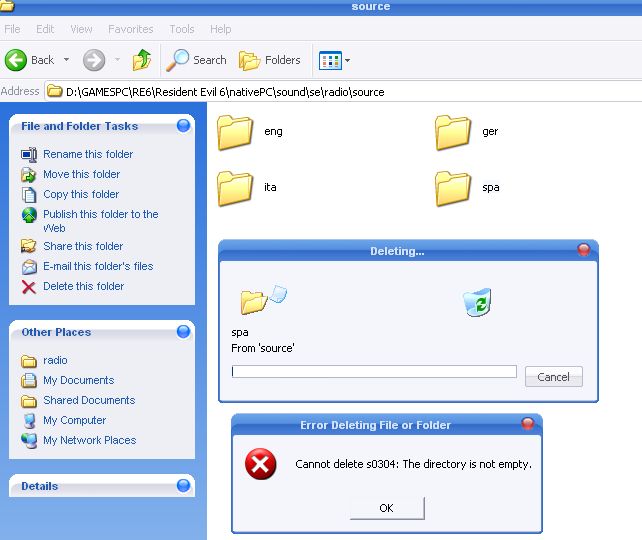Screen dimensions: 642x540
Task: Click the "From 'source'" text
Action: click(263, 348)
